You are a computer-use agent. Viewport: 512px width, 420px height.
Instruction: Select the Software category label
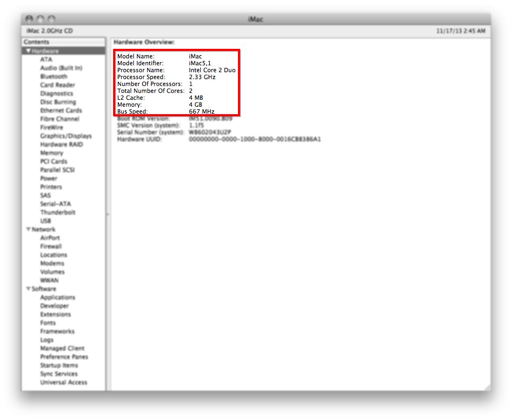(44, 288)
